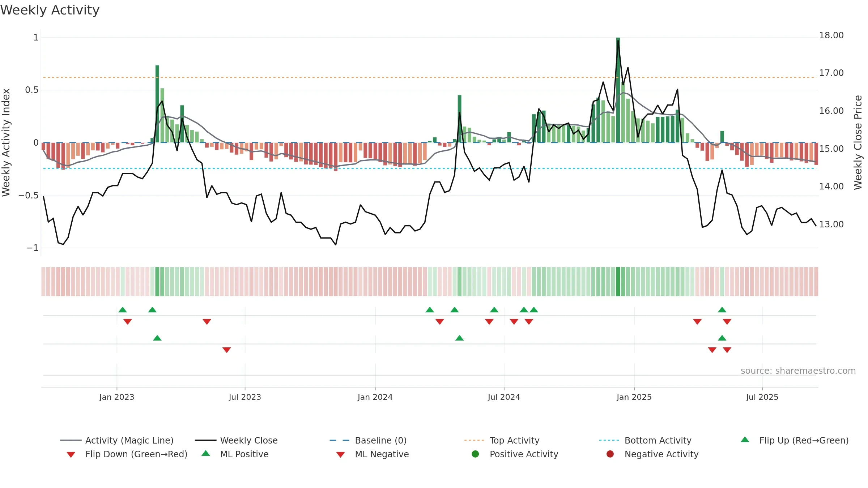Click the 15.00 price axis label
868x488 pixels.
point(831,149)
